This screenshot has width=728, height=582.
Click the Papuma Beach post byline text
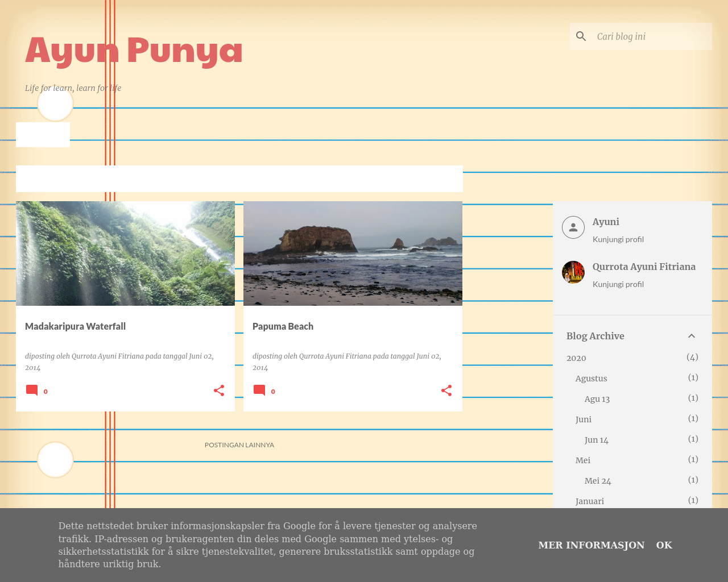pos(347,361)
